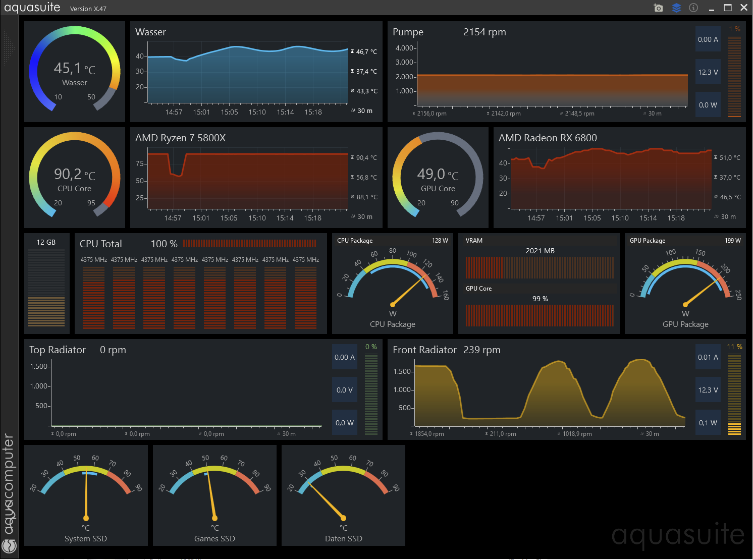Click the aquacomputer logo icon in sidebar

[x=9, y=546]
